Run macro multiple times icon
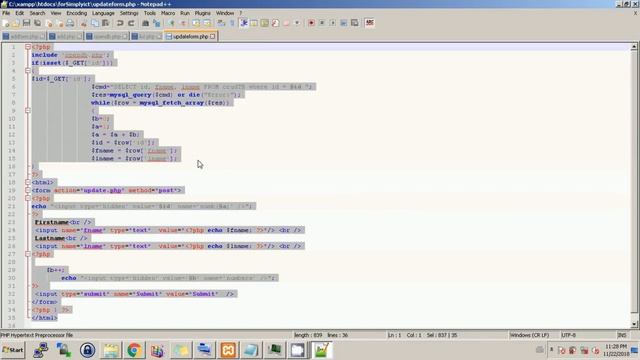Viewport: 640px width, 360px height. coord(344,23)
